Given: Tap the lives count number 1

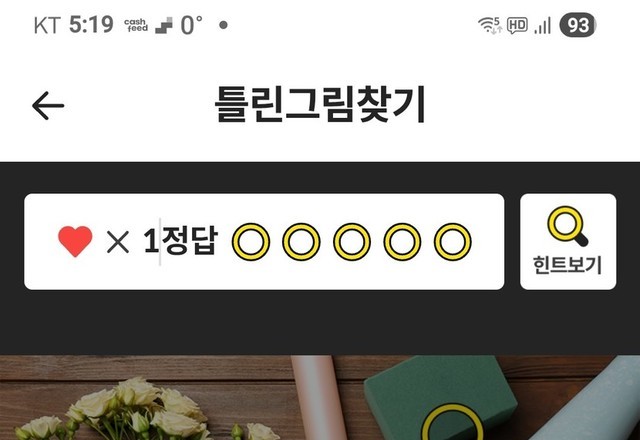Looking at the screenshot, I should tap(151, 241).
